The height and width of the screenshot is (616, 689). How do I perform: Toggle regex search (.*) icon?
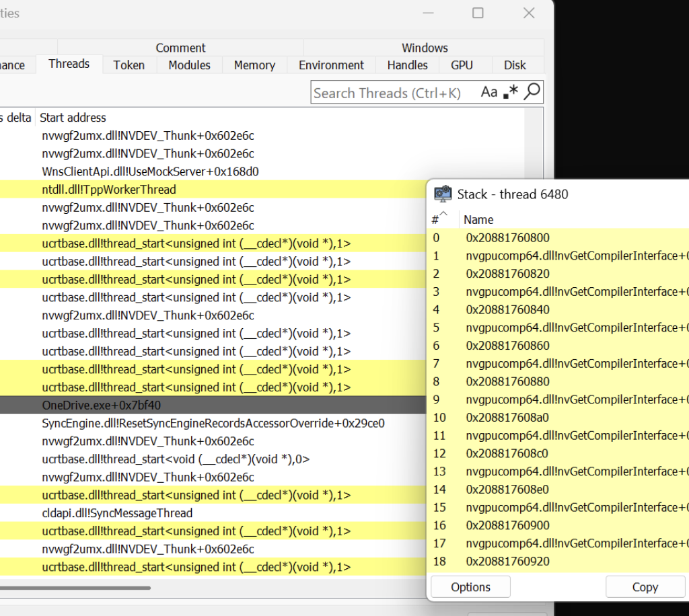pyautogui.click(x=511, y=93)
